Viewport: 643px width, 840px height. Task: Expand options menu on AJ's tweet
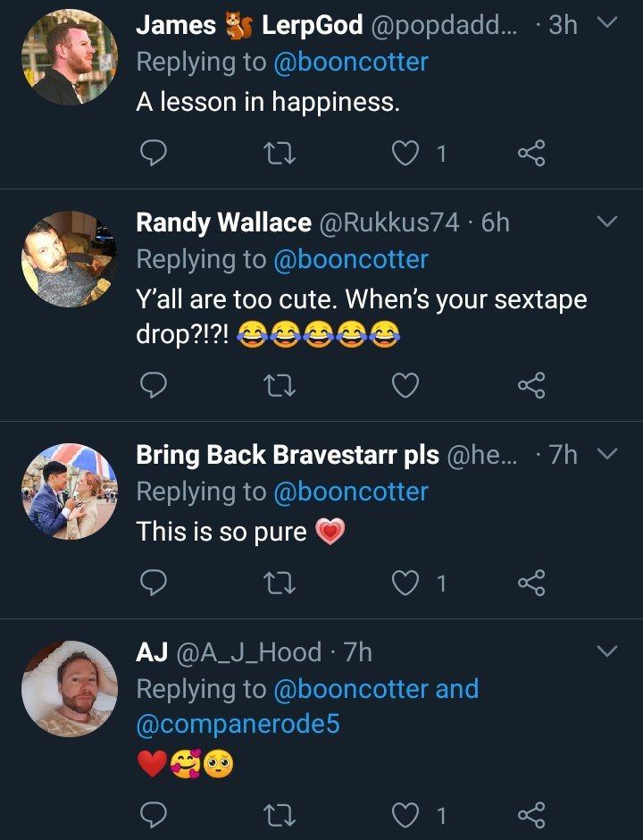pos(606,651)
